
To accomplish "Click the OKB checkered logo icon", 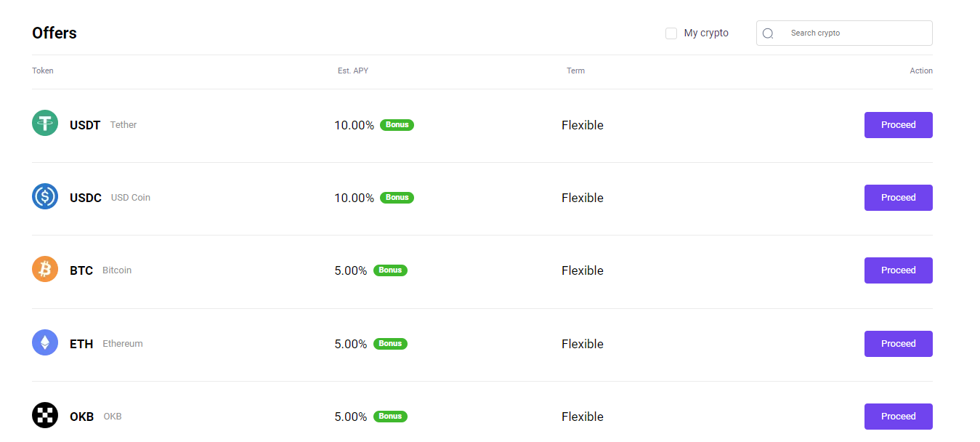I will point(45,415).
